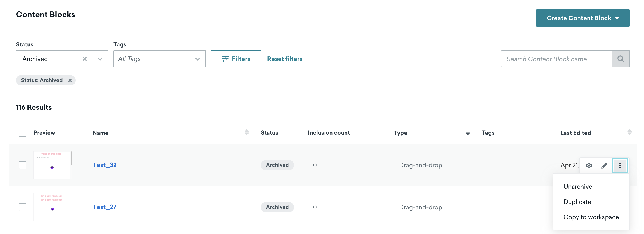The height and width of the screenshot is (234, 644).
Task: Select Unarchive from the context menu
Action: (577, 186)
